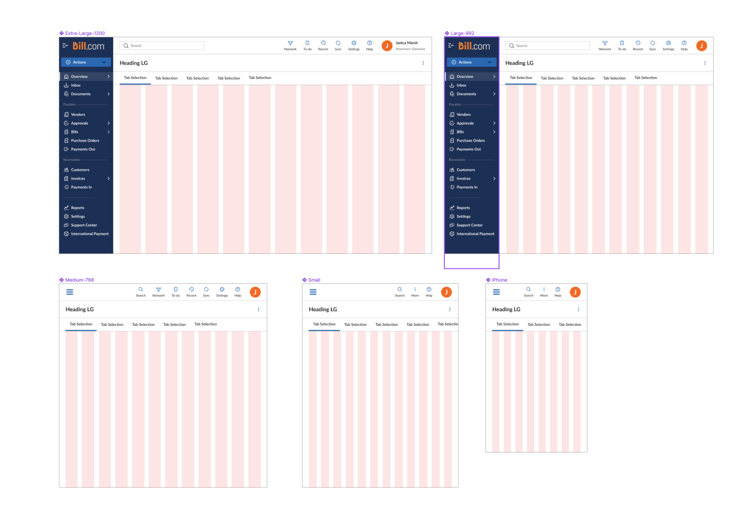Select first Tab Selection tab in Small frame
Viewport: 756px width, 532px height.
click(x=324, y=324)
